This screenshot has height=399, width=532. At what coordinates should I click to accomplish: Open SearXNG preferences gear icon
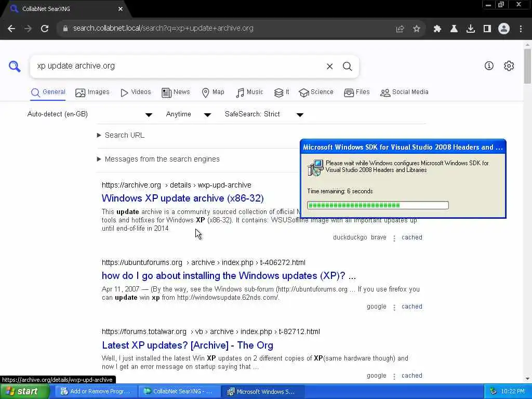(509, 66)
